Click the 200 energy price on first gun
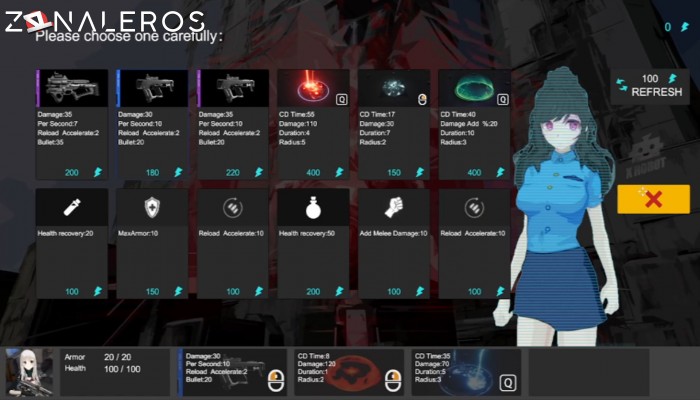700x400 pixels. [72, 172]
